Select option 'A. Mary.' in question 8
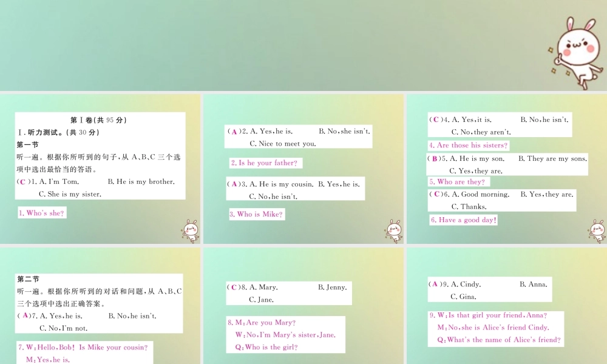Screen dimensions: 607x364 [263, 287]
